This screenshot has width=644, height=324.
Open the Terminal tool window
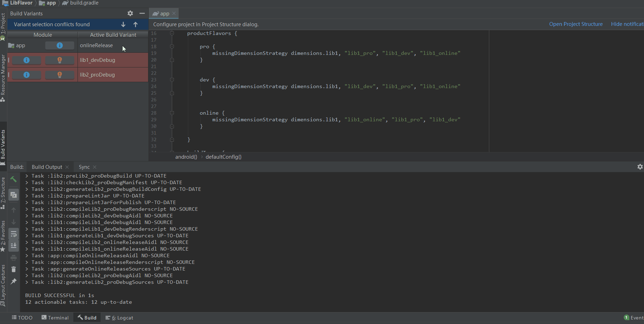click(55, 317)
